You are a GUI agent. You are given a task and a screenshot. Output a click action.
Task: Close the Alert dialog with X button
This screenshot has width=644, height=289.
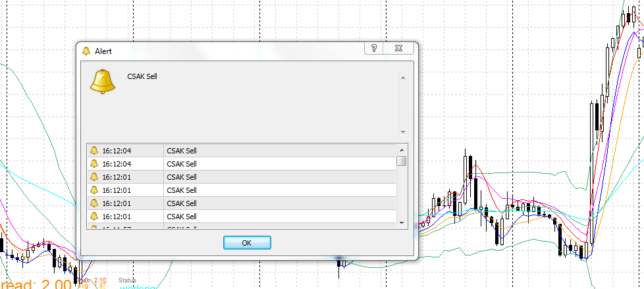(398, 48)
